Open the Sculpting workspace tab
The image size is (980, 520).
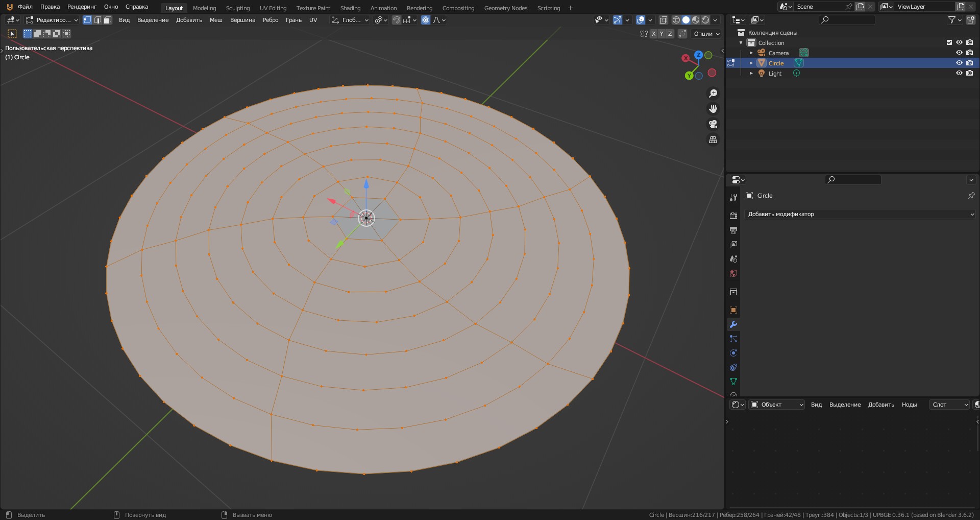(x=238, y=8)
